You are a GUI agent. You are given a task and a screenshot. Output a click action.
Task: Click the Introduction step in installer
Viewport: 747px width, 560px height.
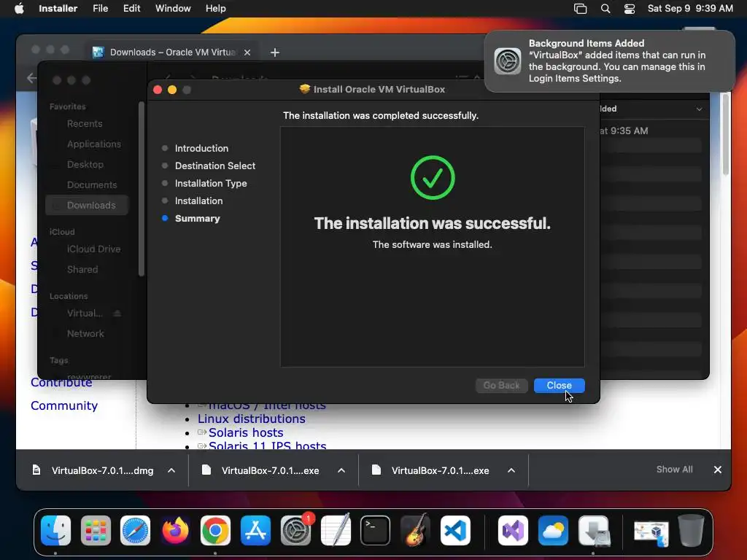tap(201, 149)
